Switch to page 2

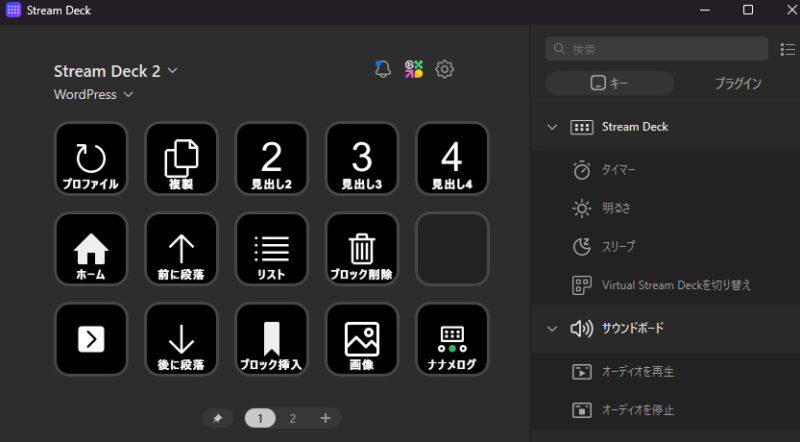(x=293, y=419)
